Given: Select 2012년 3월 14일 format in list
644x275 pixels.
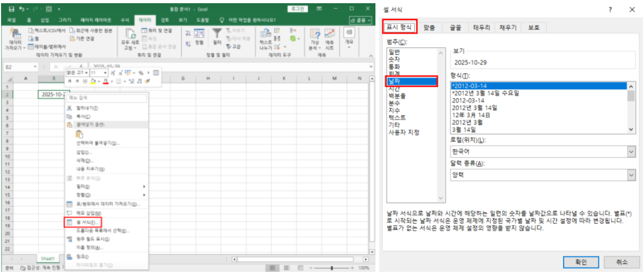Looking at the screenshot, I should click(474, 107).
